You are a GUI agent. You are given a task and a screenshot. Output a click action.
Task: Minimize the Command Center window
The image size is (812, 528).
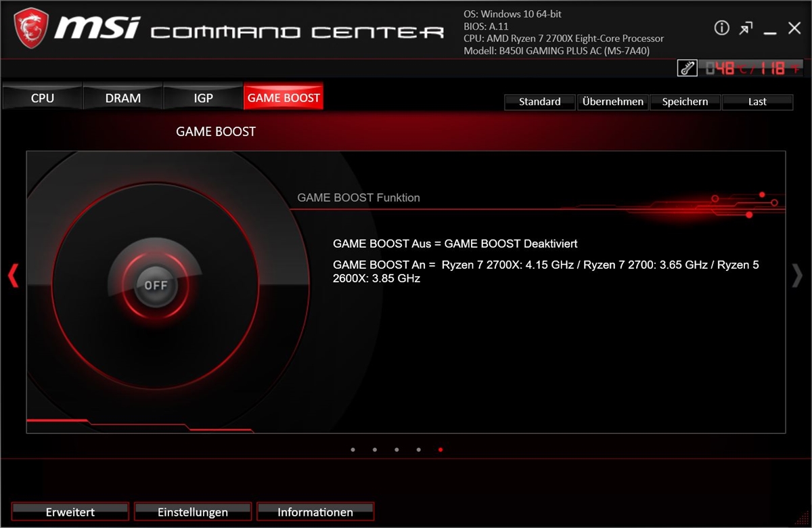770,28
